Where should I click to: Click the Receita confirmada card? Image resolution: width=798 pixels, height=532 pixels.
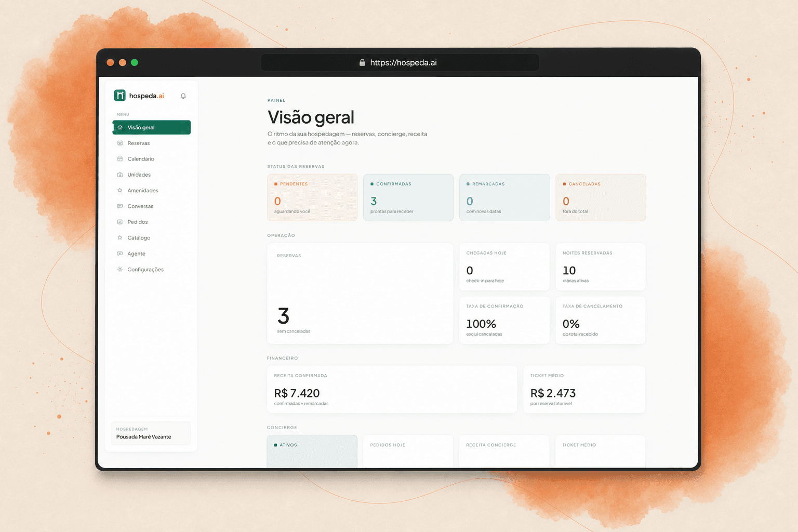[x=392, y=389]
